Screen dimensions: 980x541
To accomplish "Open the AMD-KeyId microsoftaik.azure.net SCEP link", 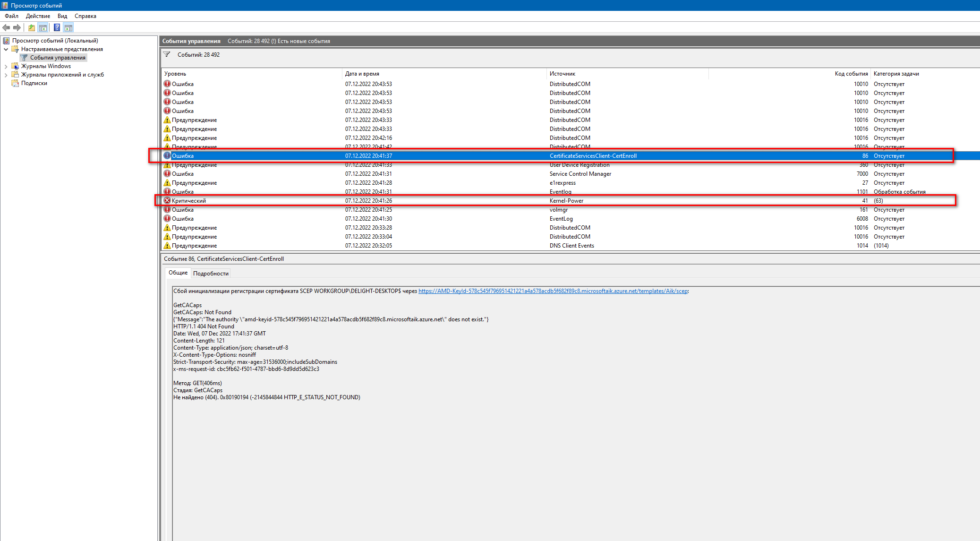I will click(553, 291).
